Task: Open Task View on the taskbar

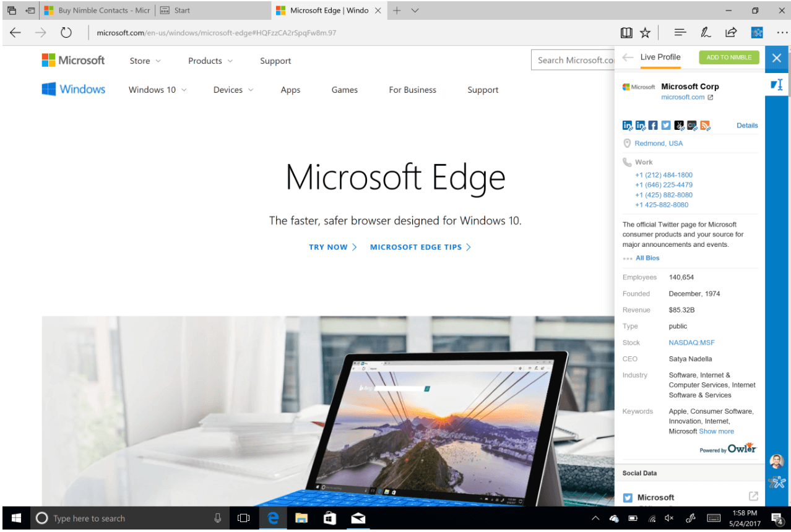Action: coord(244,518)
